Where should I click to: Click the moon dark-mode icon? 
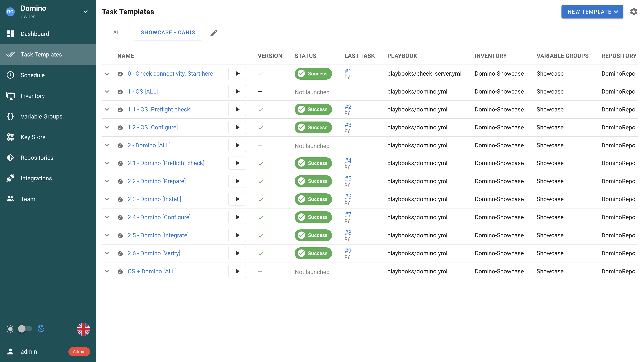pos(41,328)
